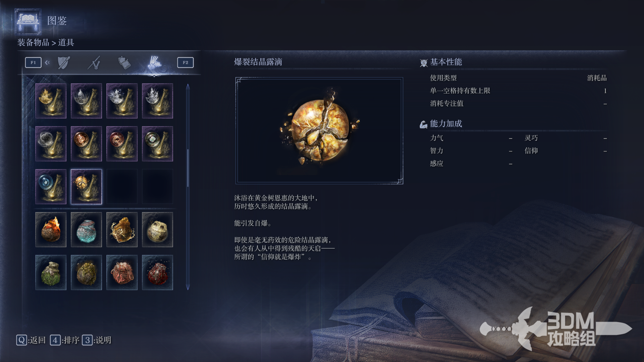Click the scrollbar up arrow
Viewport: 644px width, 362px height.
[x=188, y=87]
